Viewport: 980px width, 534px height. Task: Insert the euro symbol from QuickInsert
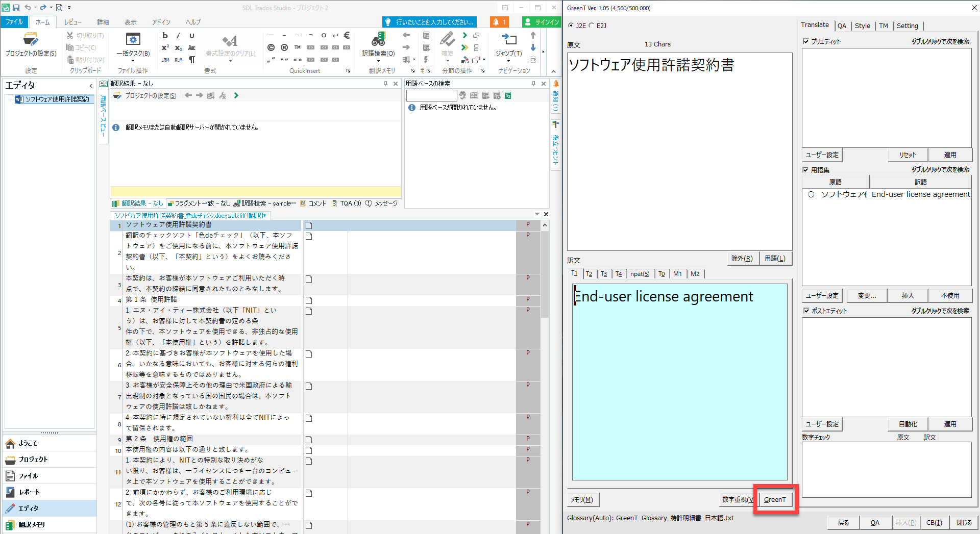347,36
